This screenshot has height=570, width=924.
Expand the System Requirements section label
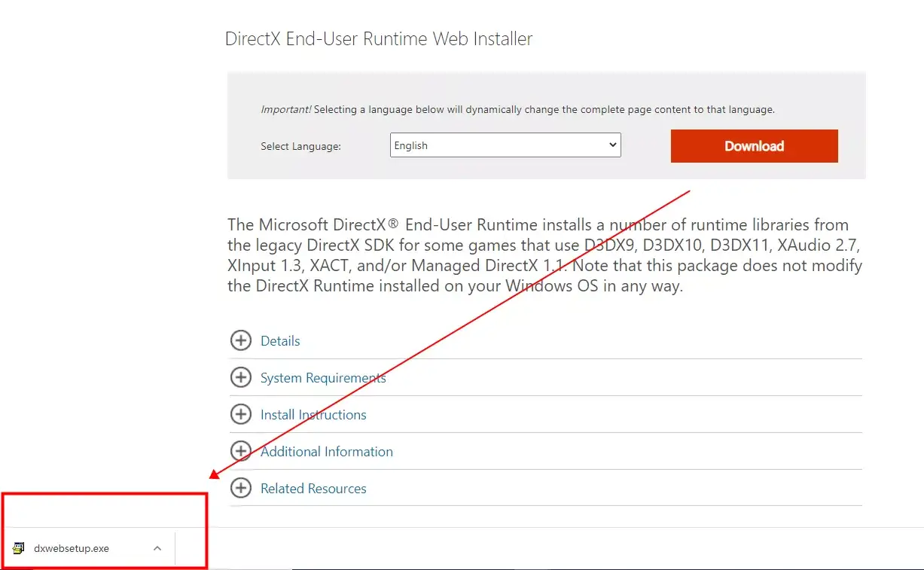tap(323, 378)
